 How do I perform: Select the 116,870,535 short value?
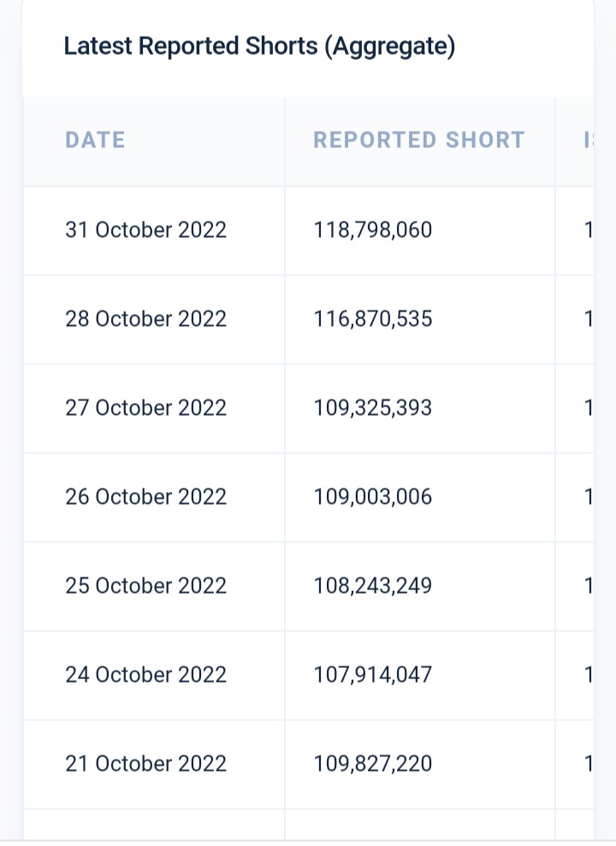click(372, 319)
